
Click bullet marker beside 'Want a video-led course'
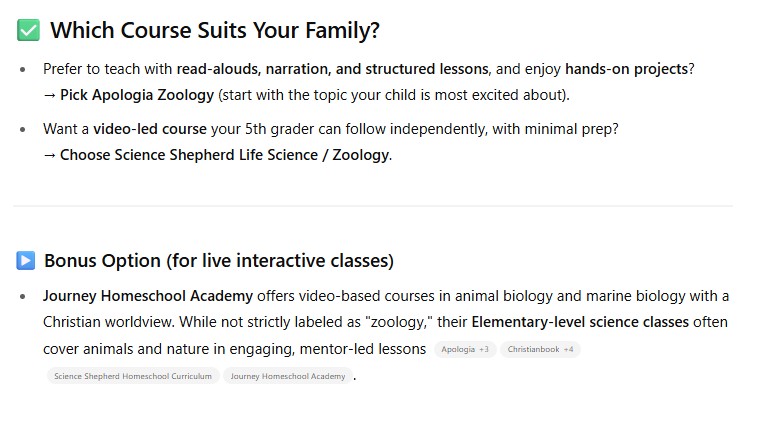(x=24, y=130)
